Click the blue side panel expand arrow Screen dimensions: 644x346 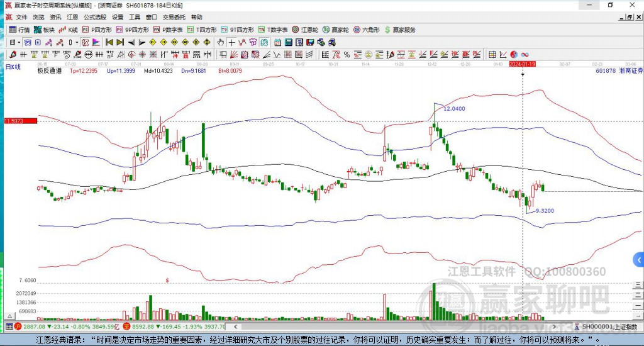(638, 260)
